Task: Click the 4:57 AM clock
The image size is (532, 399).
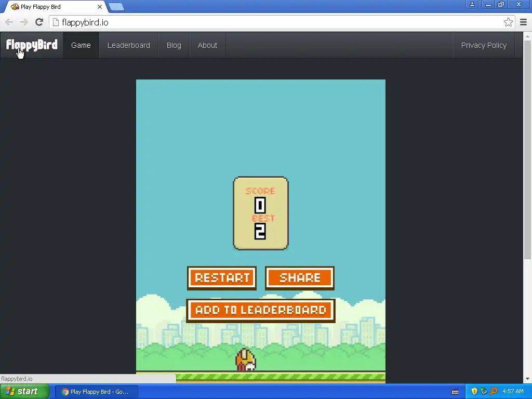Action: point(513,392)
